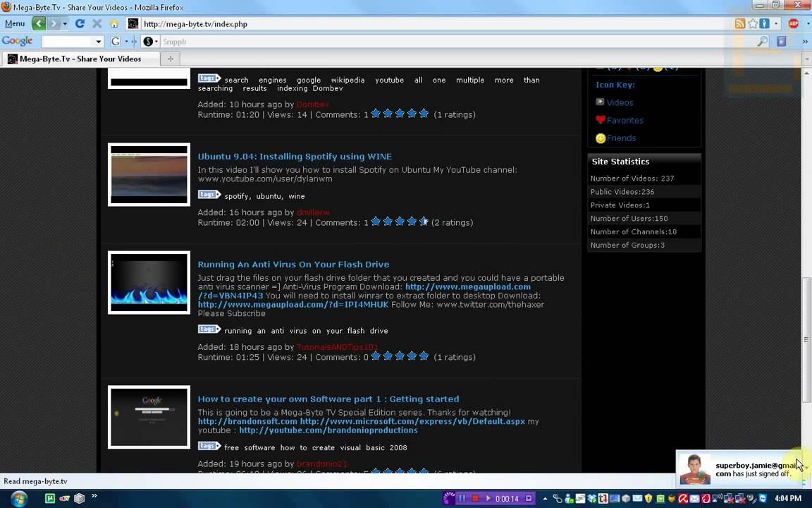Click the page vertical scrollbar thumb
812x508 pixels.
click(x=807, y=339)
